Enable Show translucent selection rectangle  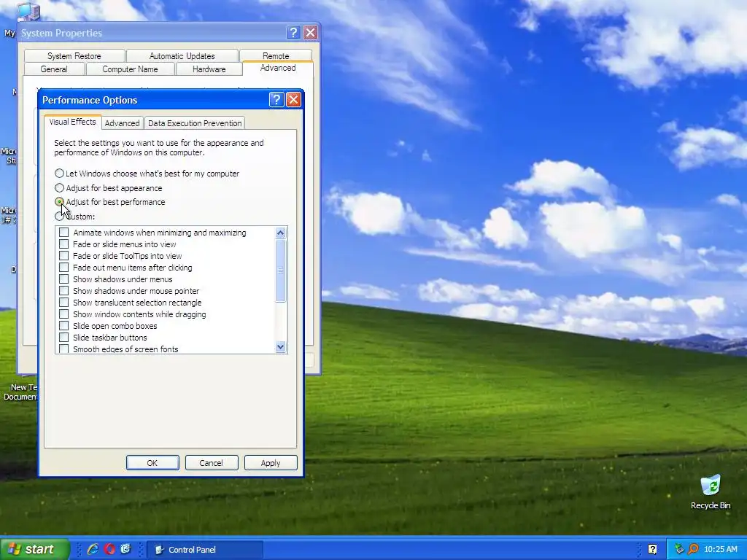click(x=64, y=303)
